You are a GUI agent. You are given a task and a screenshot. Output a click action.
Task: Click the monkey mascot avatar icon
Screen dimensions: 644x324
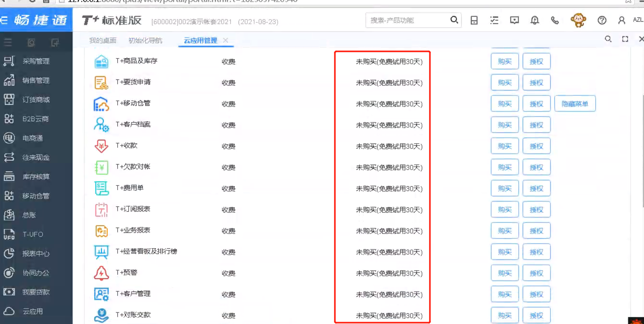578,20
